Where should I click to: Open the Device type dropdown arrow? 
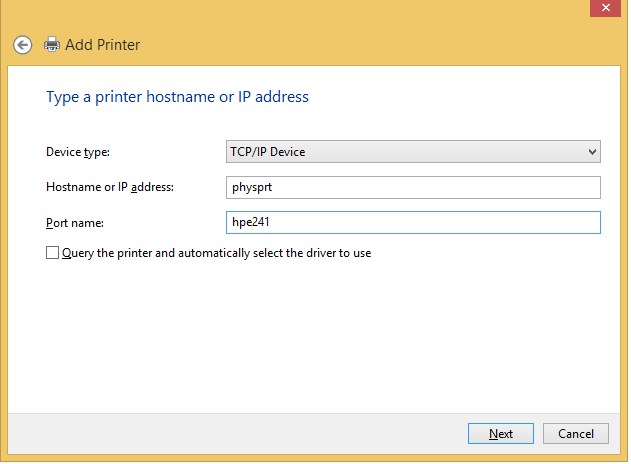click(592, 152)
